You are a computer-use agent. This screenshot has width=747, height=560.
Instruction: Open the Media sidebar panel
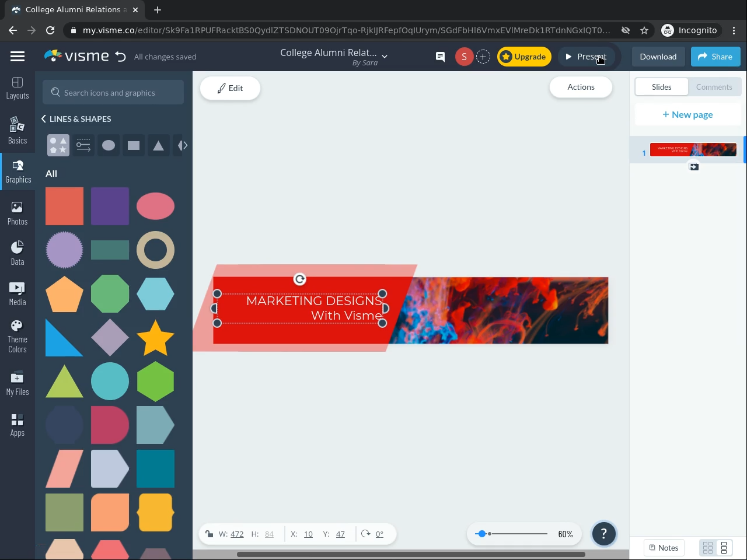(x=18, y=293)
